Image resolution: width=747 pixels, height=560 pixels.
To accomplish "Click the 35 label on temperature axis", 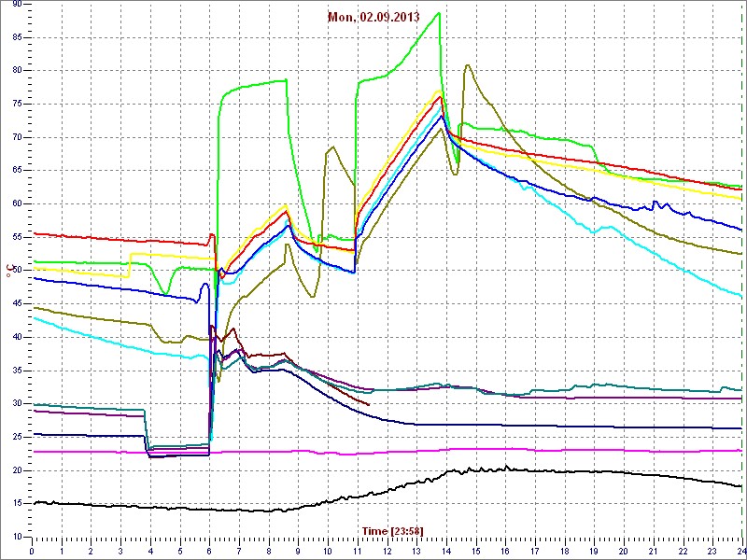I will (x=16, y=371).
